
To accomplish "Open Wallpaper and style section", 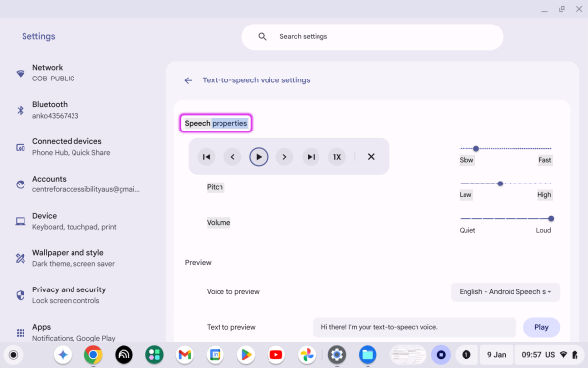I will (82, 258).
